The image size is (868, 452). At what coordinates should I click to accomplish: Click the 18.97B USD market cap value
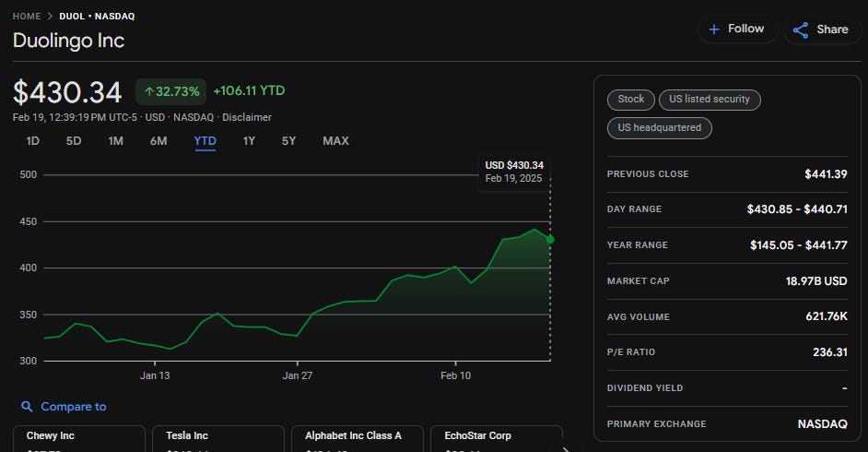(x=816, y=280)
